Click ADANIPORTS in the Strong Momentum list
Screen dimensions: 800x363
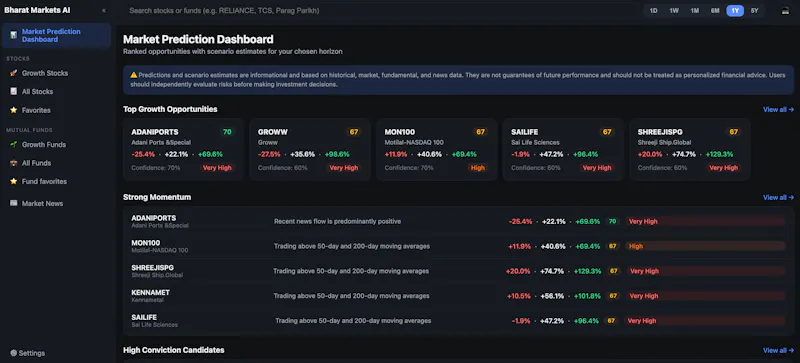[153, 218]
